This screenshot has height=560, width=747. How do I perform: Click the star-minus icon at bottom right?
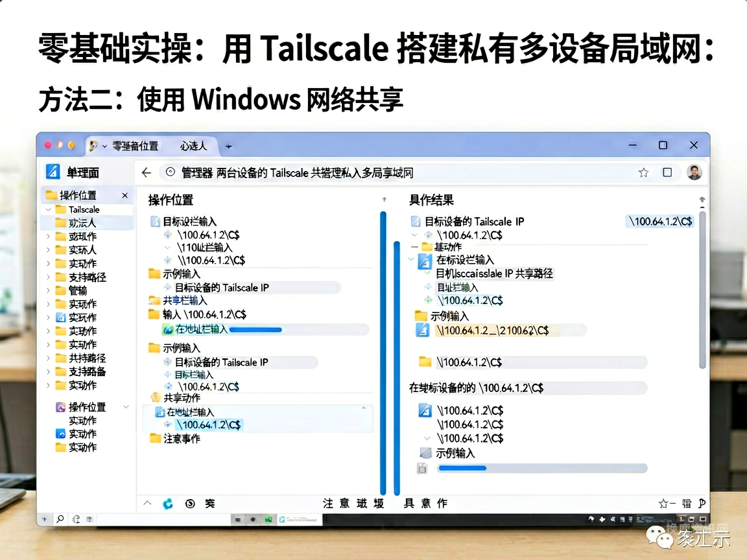[x=666, y=504]
